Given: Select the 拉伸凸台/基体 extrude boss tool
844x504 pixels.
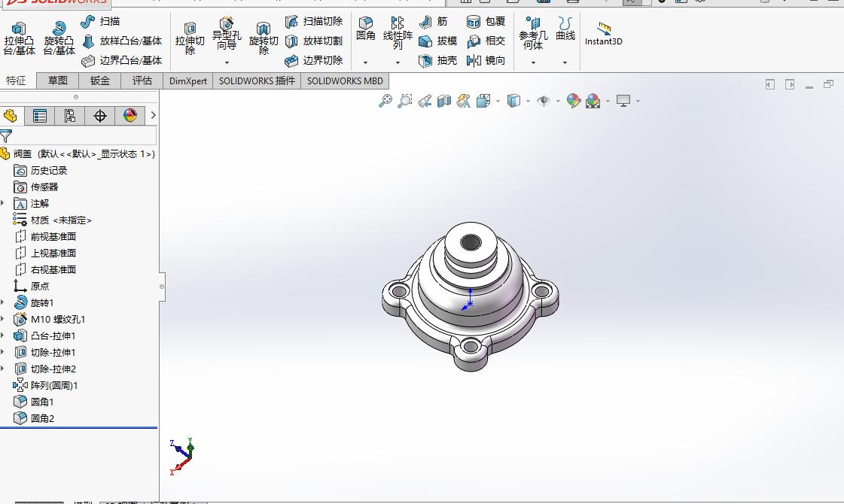Looking at the screenshot, I should pyautogui.click(x=19, y=39).
